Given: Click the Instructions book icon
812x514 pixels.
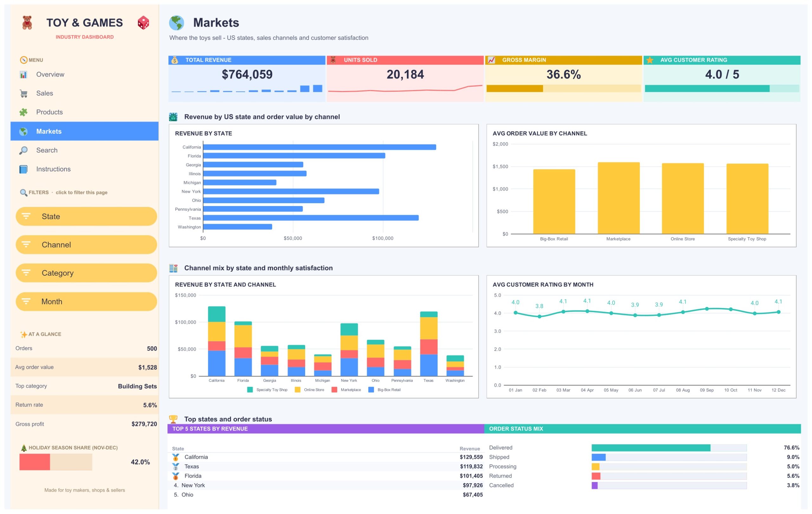Looking at the screenshot, I should 23,169.
